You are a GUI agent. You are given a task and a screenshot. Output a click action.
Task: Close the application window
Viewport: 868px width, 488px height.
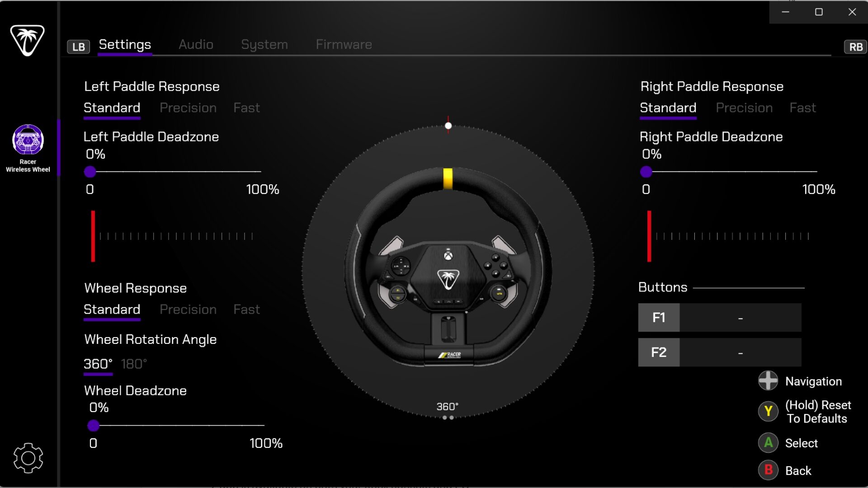[852, 12]
